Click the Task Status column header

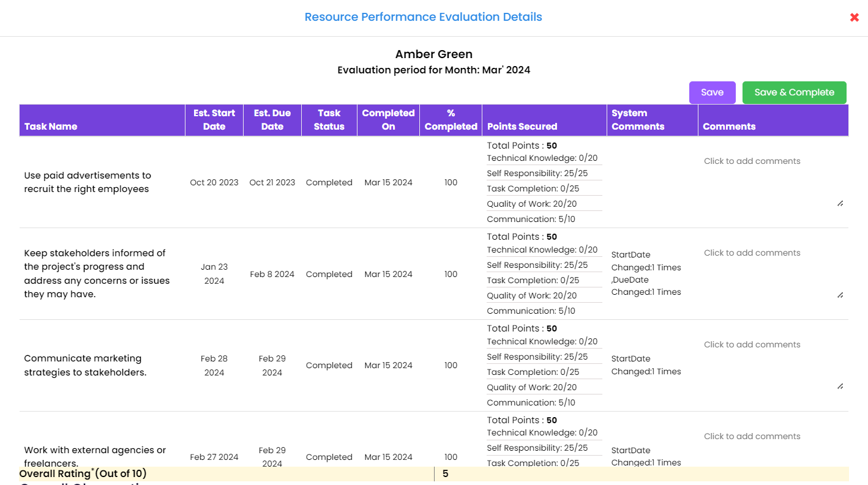(x=329, y=120)
